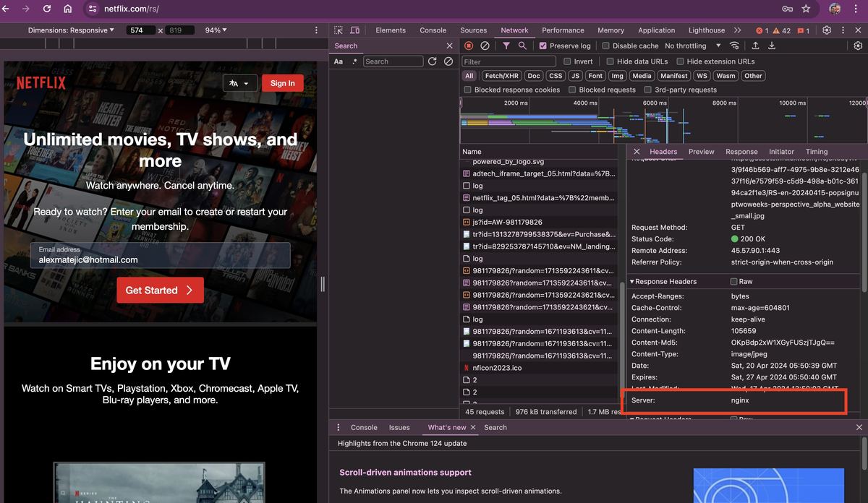The width and height of the screenshot is (868, 503).
Task: Reload the page from the browser toolbar
Action: click(47, 9)
